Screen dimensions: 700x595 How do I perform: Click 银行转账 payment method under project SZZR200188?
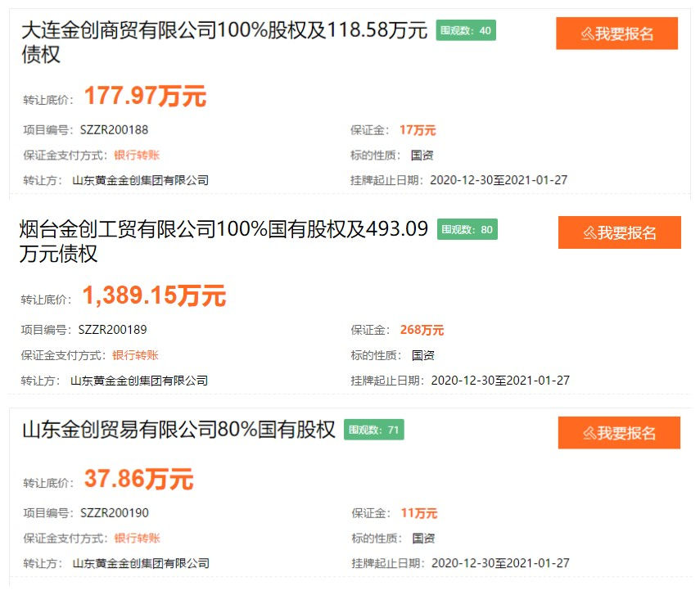(137, 155)
